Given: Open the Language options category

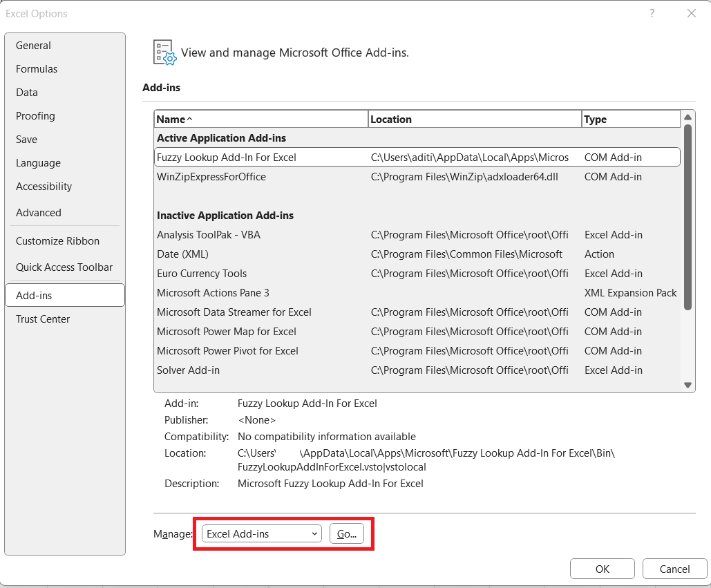Looking at the screenshot, I should coord(65,163).
